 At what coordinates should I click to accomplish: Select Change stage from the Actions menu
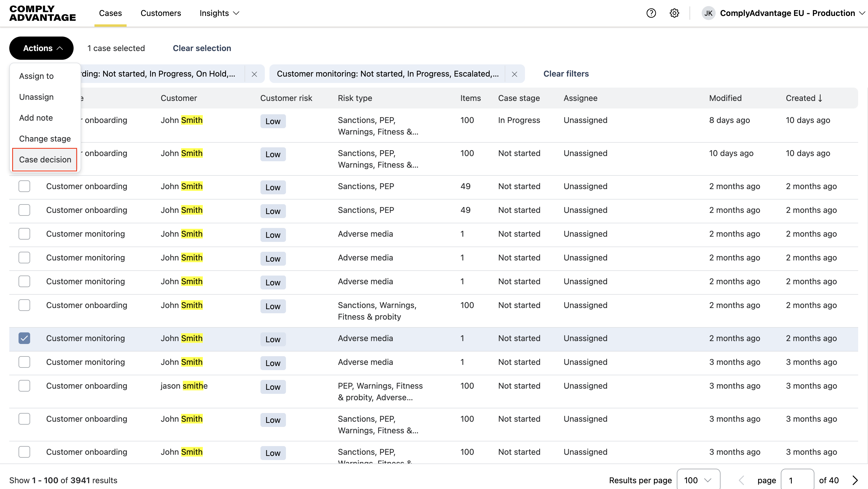(45, 139)
